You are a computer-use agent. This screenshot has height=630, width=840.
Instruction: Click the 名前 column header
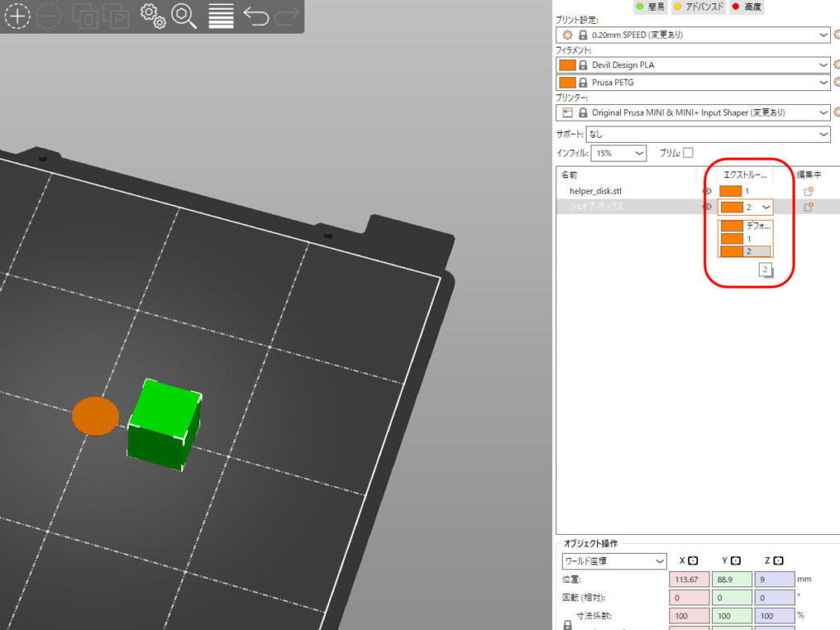click(x=569, y=175)
